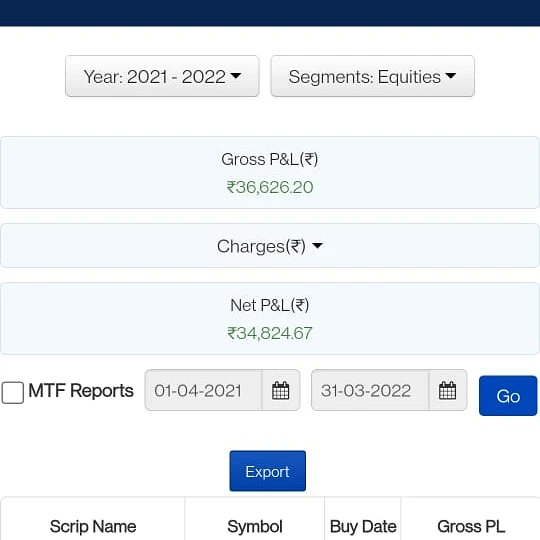Image resolution: width=540 pixels, height=540 pixels.
Task: Click the Net P&L(₹) label
Action: point(270,305)
